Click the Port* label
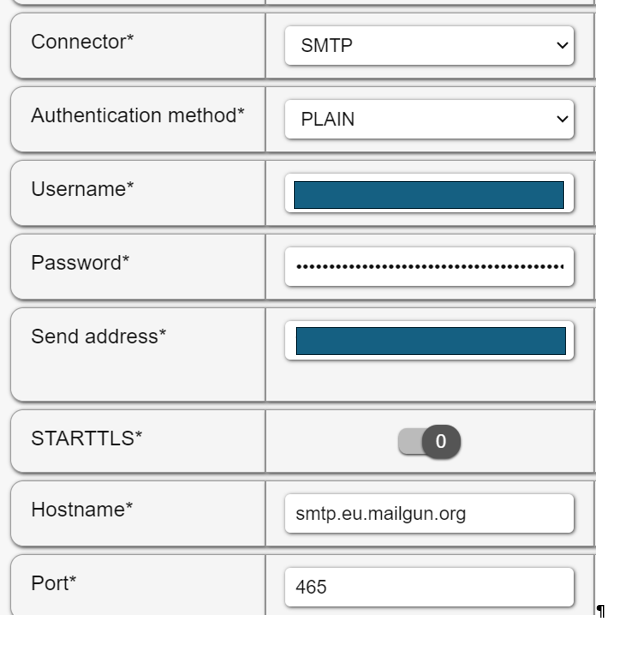The image size is (631, 646). click(53, 583)
